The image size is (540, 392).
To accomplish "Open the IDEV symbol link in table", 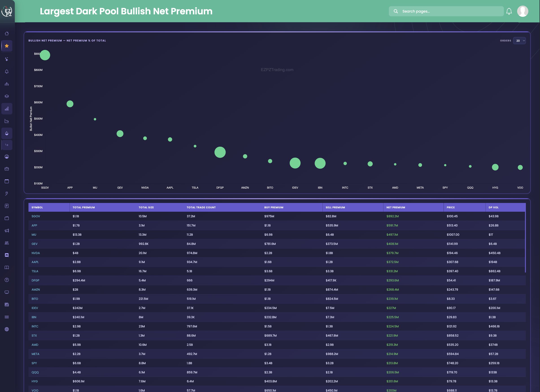I will click(x=35, y=308).
